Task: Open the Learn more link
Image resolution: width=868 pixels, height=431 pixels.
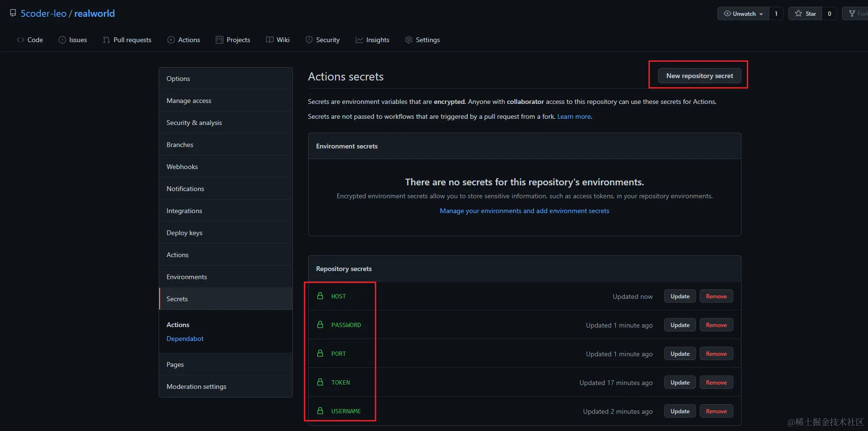Action: click(574, 116)
